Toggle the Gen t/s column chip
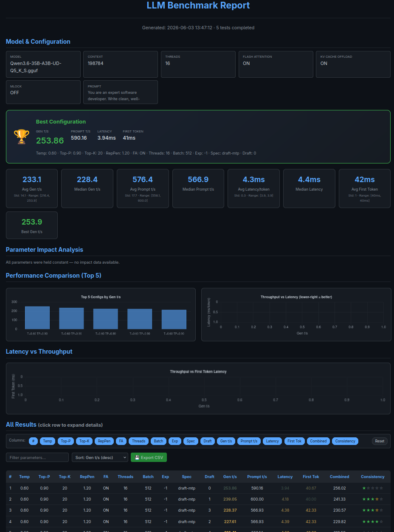 tap(226, 441)
